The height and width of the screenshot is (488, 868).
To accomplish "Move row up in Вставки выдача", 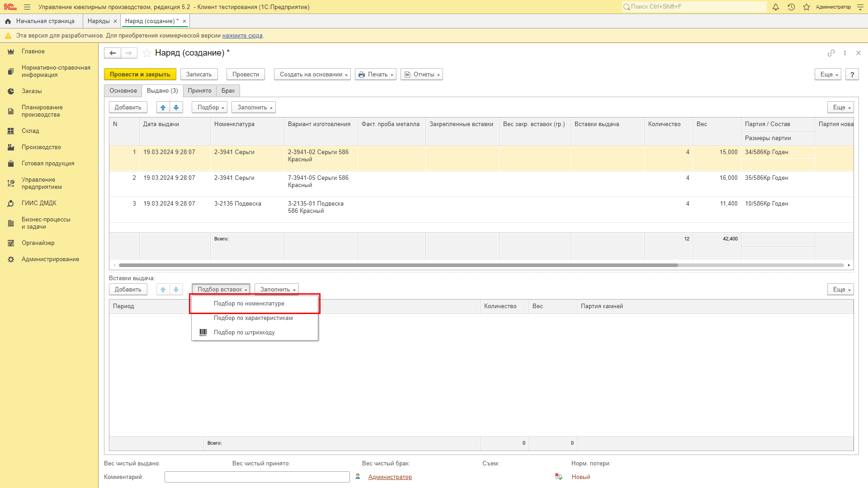I will [x=163, y=290].
